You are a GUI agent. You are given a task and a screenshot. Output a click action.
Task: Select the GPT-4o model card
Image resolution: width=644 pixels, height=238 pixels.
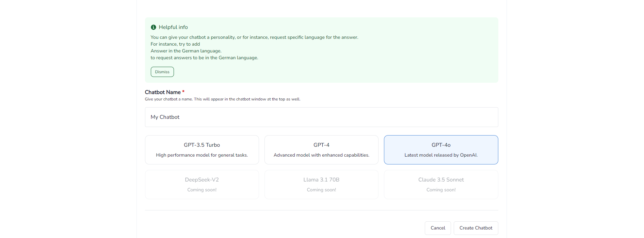coord(441,150)
